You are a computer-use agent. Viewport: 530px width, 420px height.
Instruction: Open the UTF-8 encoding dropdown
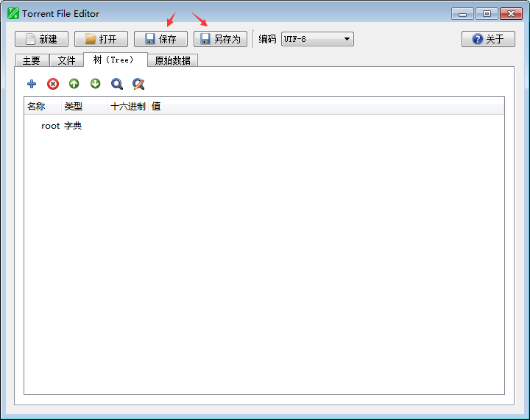tap(317, 39)
